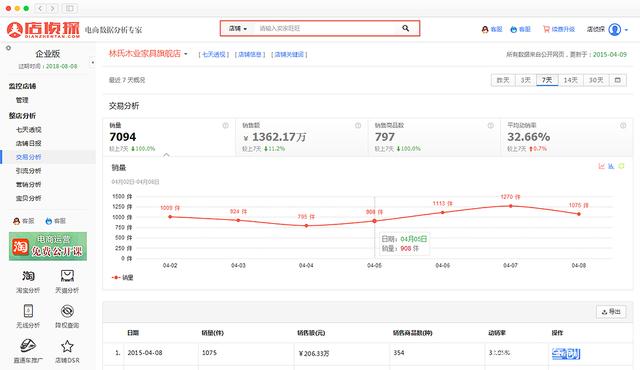Click the info icon on the 销售额 card
The width and height of the screenshot is (640, 370).
[358, 126]
